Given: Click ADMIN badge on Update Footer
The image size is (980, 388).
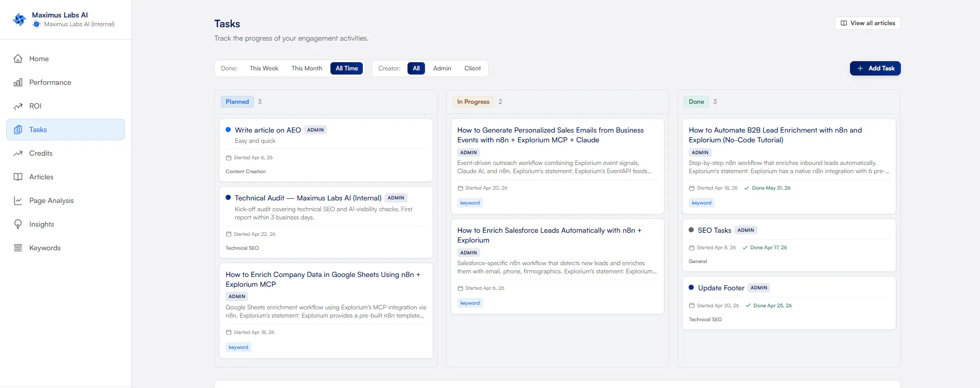Looking at the screenshot, I should (x=759, y=288).
